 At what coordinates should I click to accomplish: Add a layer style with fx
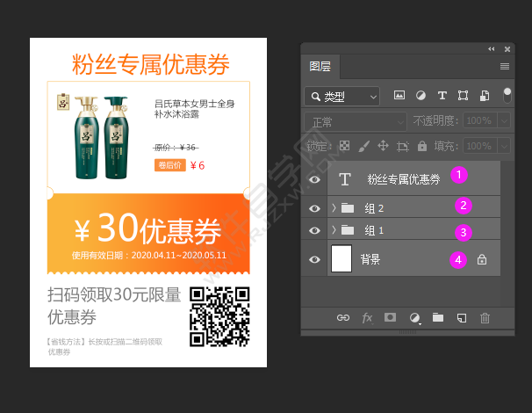coord(367,318)
